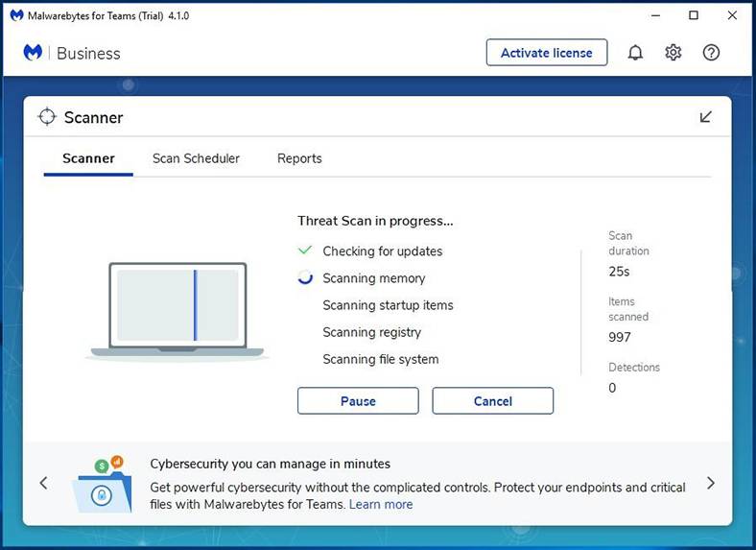Follow the Learn more link

coord(381,504)
